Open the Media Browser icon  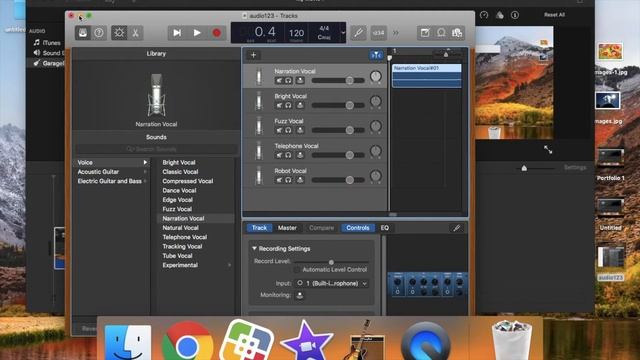(457, 33)
